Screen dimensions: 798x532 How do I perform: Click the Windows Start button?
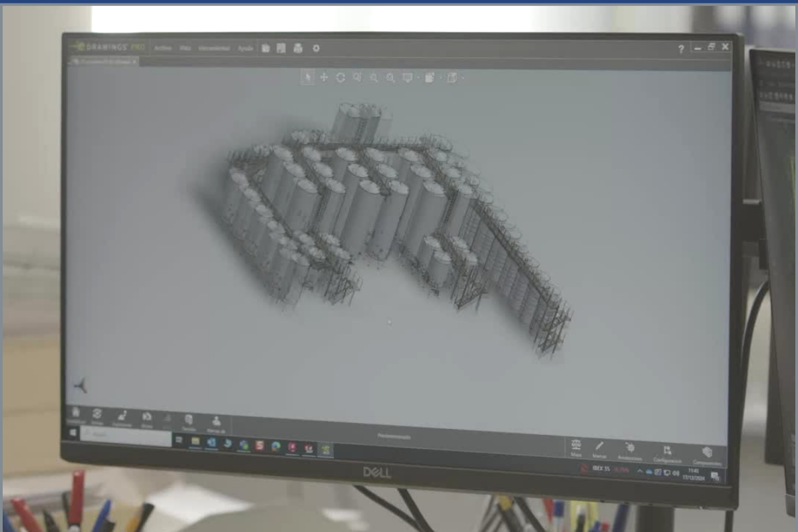point(73,432)
